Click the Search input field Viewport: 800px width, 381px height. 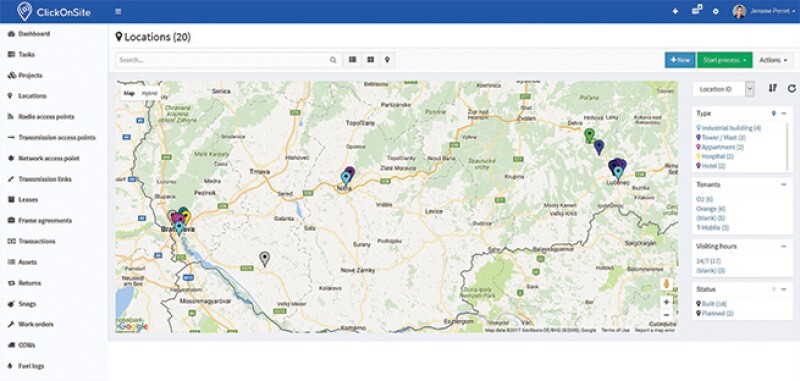228,60
